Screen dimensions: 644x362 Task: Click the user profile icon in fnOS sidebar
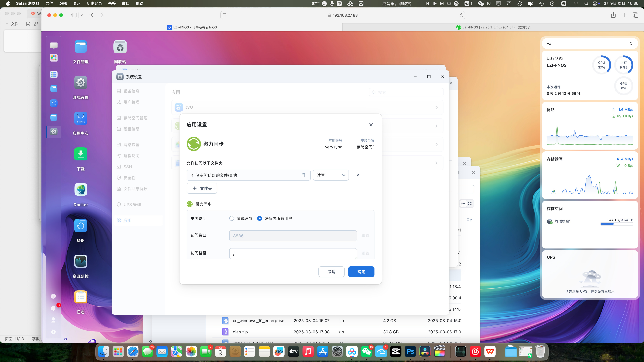click(53, 320)
